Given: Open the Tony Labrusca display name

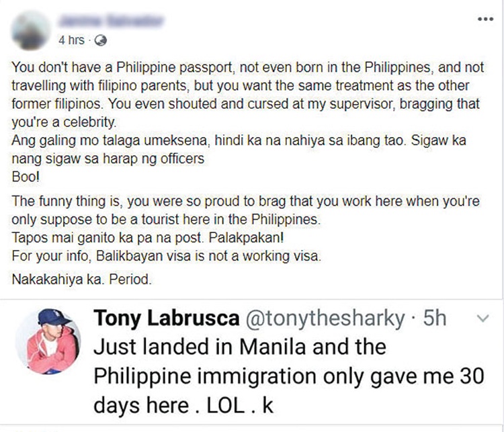Looking at the screenshot, I should [x=165, y=318].
